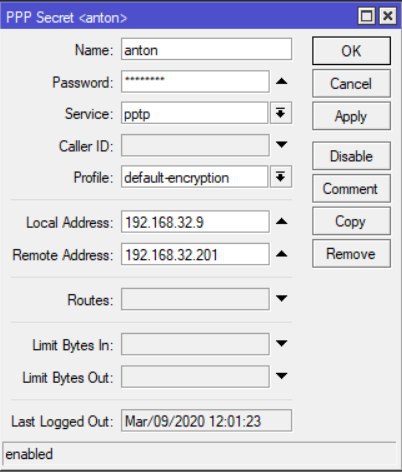Click the Cancel button
The width and height of the screenshot is (402, 473).
tap(351, 83)
